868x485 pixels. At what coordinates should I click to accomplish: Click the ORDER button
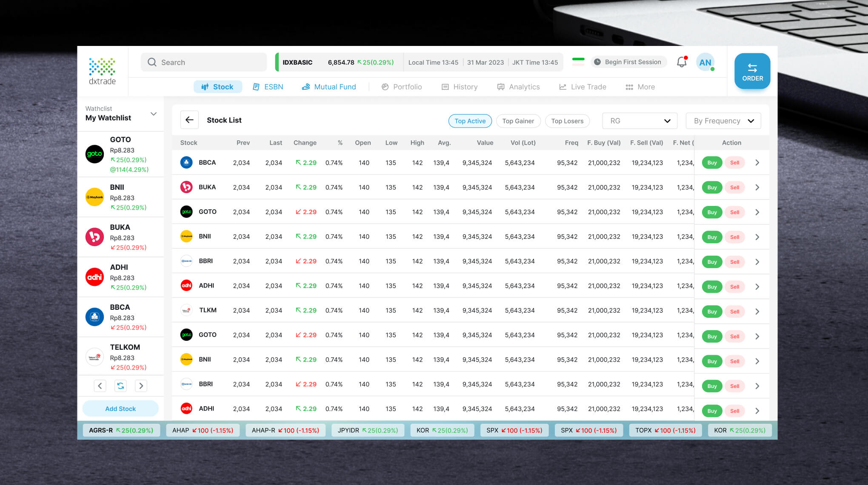tap(752, 71)
